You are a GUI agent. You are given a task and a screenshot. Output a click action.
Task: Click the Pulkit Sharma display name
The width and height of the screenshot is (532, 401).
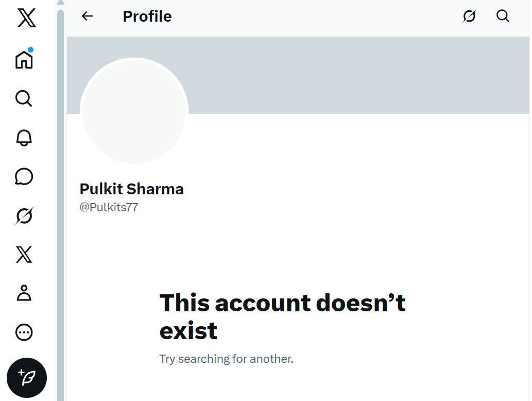[131, 189]
